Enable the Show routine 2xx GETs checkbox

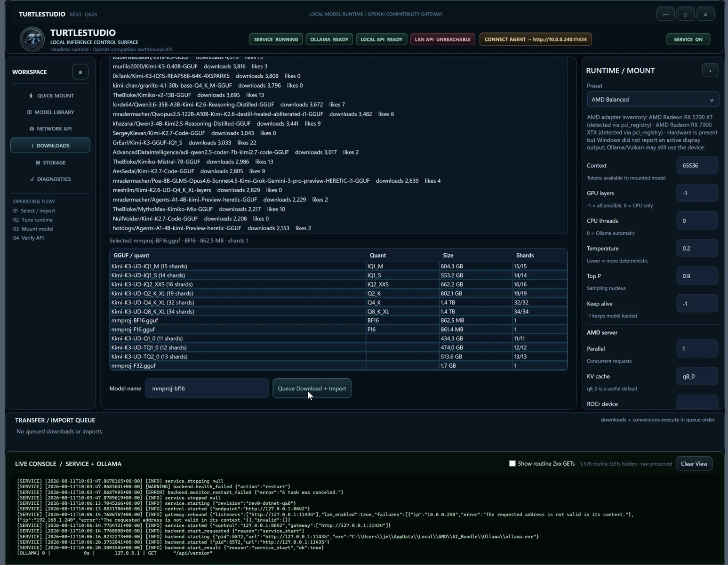tap(512, 464)
